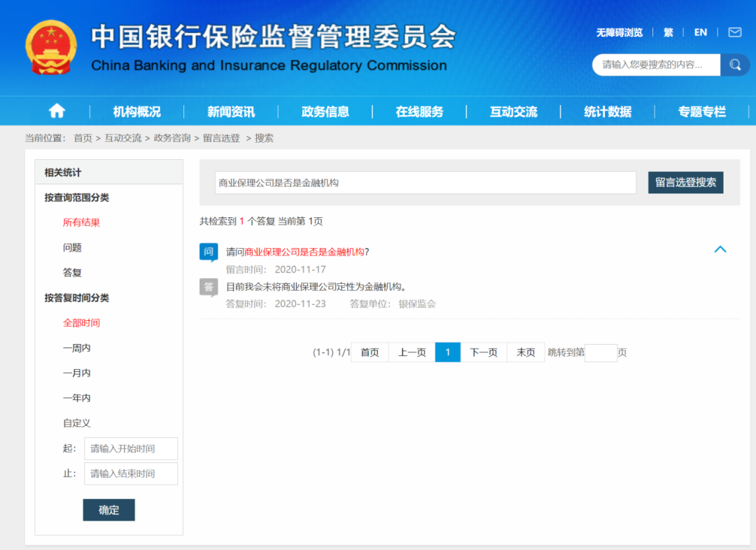Focus the message search input field
The width and height of the screenshot is (756, 550).
point(426,182)
